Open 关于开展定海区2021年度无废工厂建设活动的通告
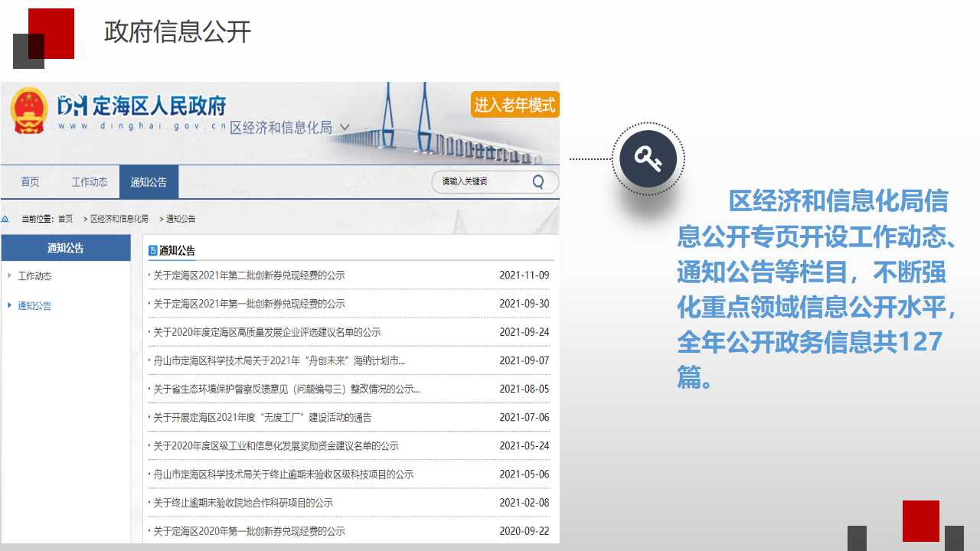 pos(262,418)
